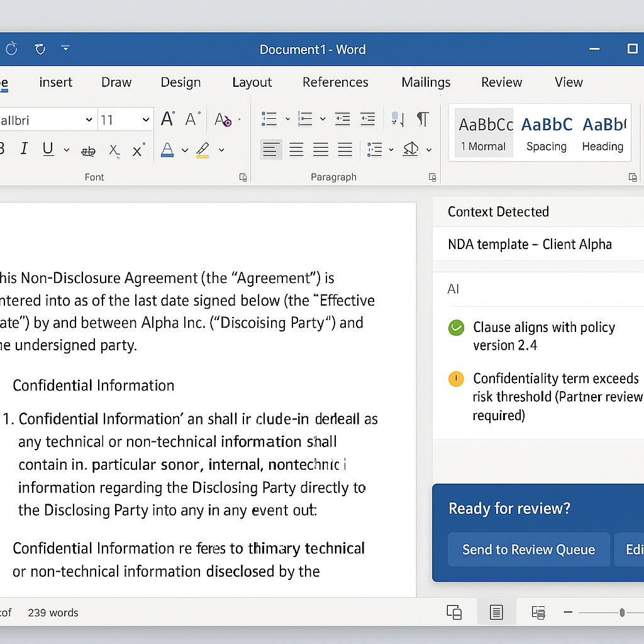The image size is (644, 644).
Task: Click the increase font size icon
Action: tap(167, 119)
